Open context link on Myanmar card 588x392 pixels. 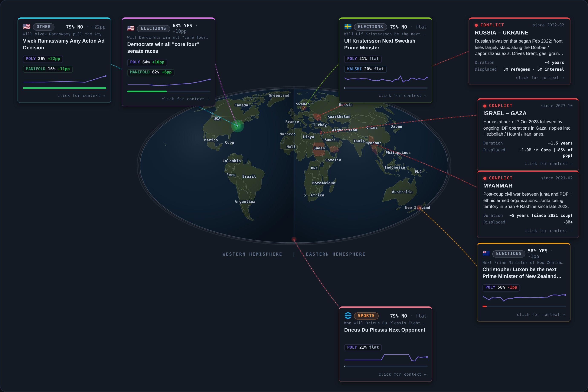(548, 230)
